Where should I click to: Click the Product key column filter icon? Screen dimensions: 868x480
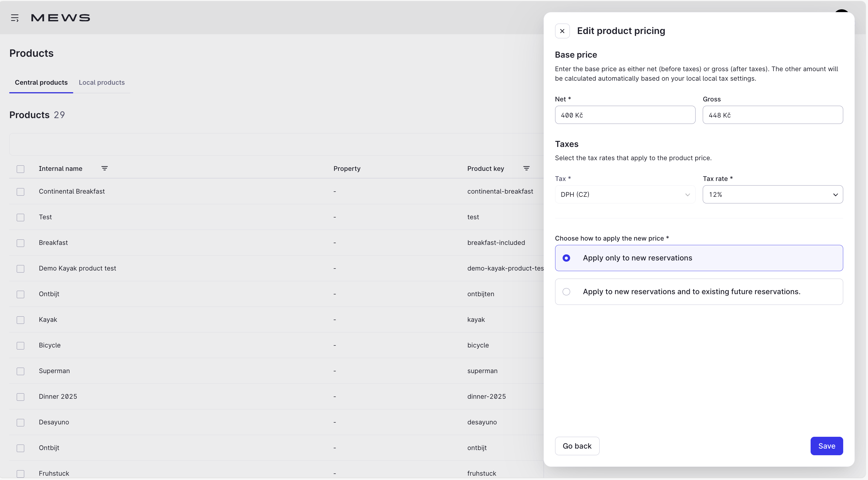point(526,168)
